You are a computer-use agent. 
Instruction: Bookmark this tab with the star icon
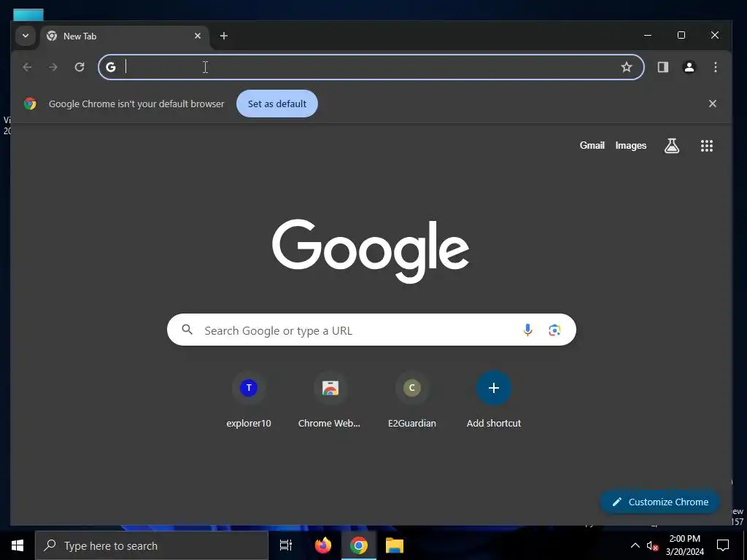pos(627,67)
